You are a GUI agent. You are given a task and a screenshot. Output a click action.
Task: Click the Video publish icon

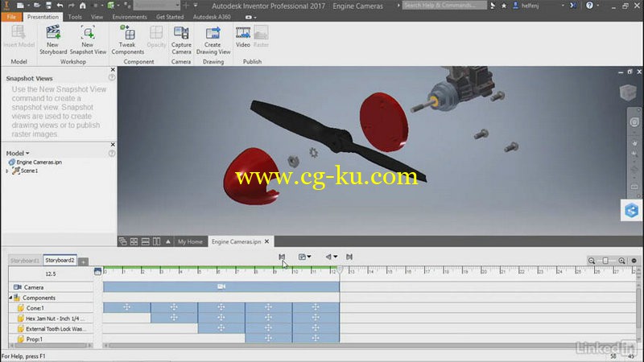click(243, 32)
